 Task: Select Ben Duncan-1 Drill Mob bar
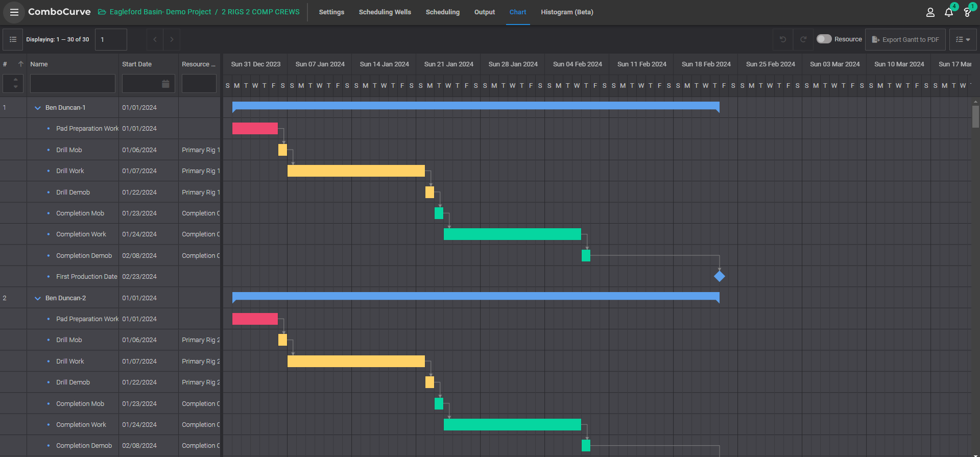coord(282,150)
